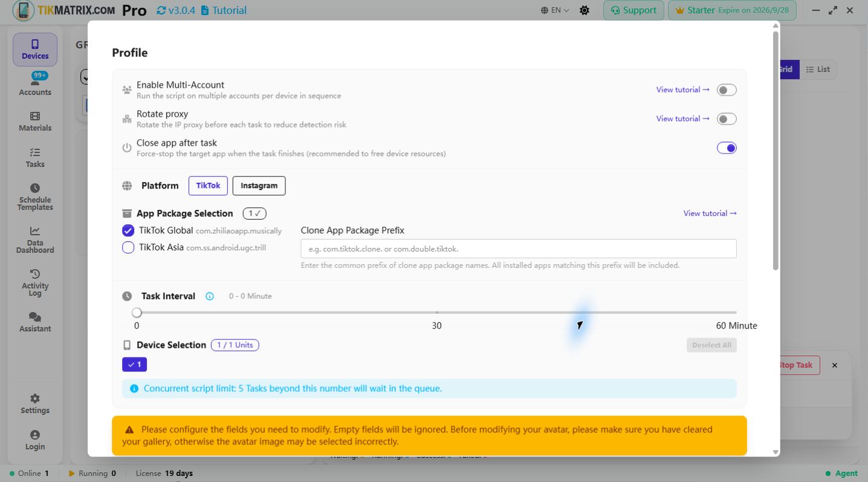868x482 pixels.
Task: Click the info icon next to Task Interval
Action: [210, 296]
